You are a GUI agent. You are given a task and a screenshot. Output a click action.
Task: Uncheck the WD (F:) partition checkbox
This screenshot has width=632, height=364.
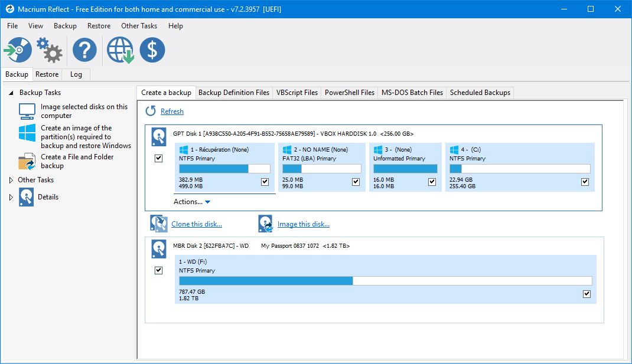(587, 294)
